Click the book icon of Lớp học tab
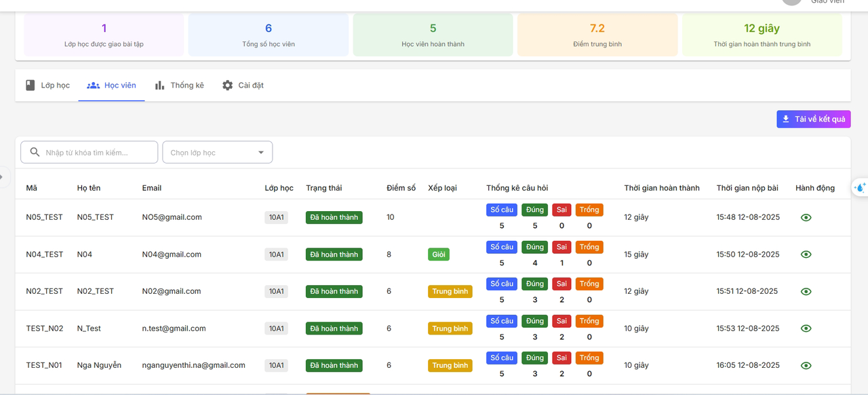This screenshot has height=395, width=868. 31,86
